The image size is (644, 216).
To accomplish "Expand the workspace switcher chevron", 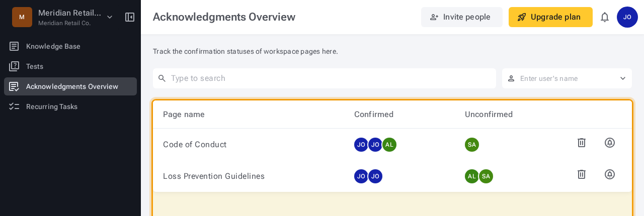I will tap(110, 17).
